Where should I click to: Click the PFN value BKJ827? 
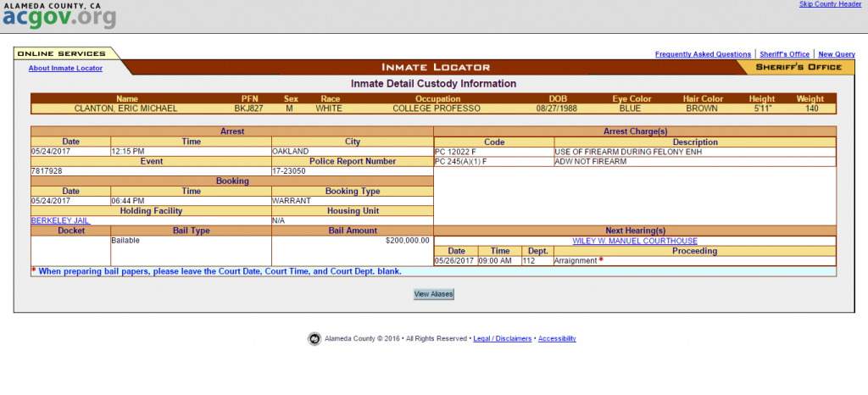point(248,108)
